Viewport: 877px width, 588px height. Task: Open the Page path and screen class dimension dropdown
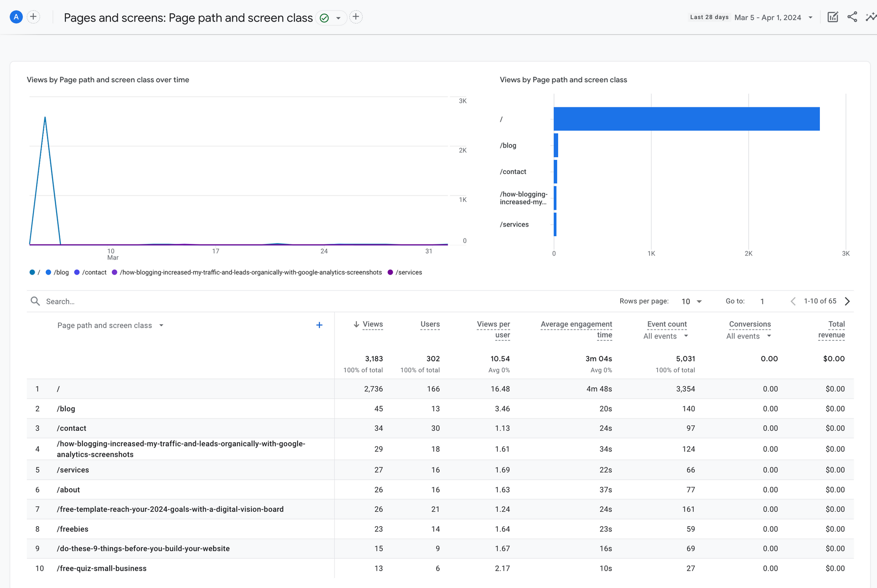[x=161, y=325]
